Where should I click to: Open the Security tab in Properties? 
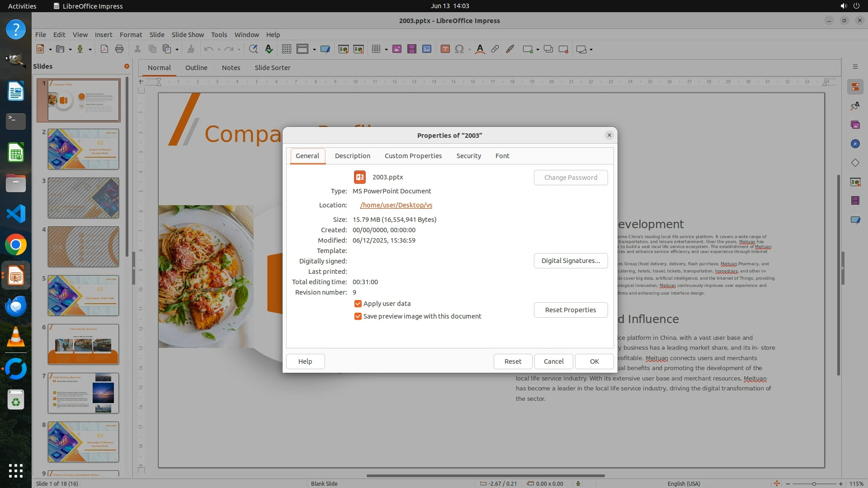(468, 156)
